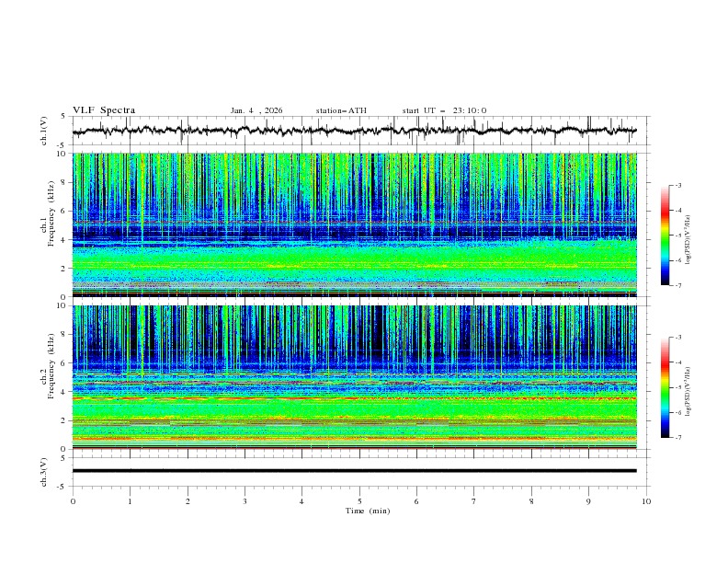Click the ch.2 PSD color scale bar

(x=665, y=387)
